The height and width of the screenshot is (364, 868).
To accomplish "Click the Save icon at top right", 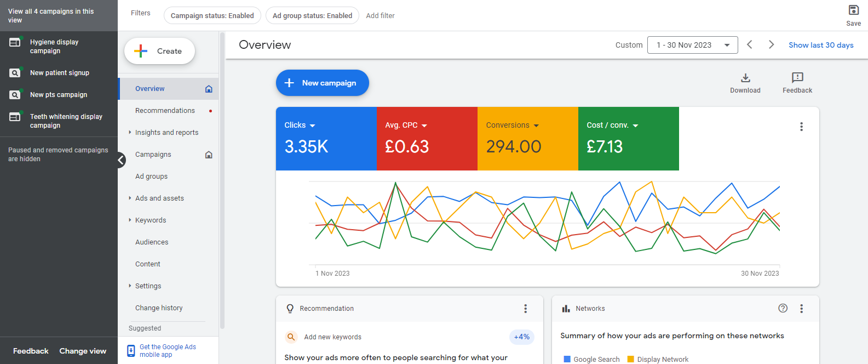I will (853, 10).
